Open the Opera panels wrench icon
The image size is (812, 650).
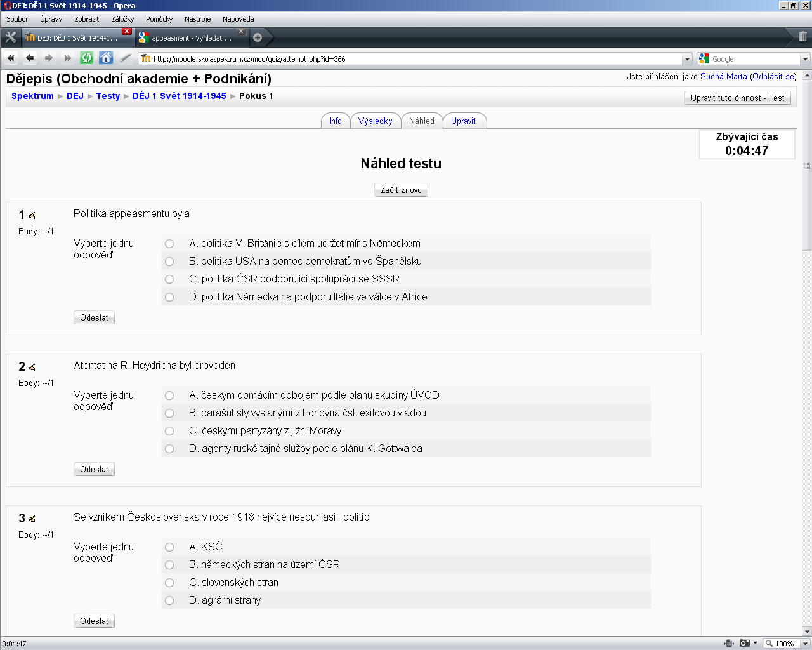coord(10,37)
